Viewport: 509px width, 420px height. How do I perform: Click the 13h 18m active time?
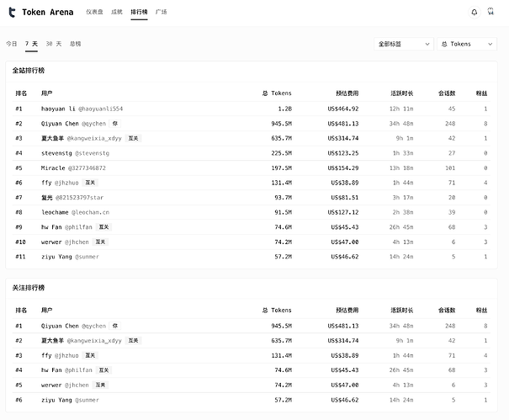[x=401, y=168]
